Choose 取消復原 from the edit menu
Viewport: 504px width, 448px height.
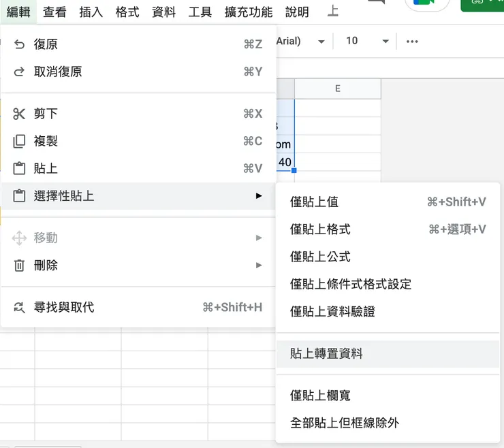click(x=138, y=71)
